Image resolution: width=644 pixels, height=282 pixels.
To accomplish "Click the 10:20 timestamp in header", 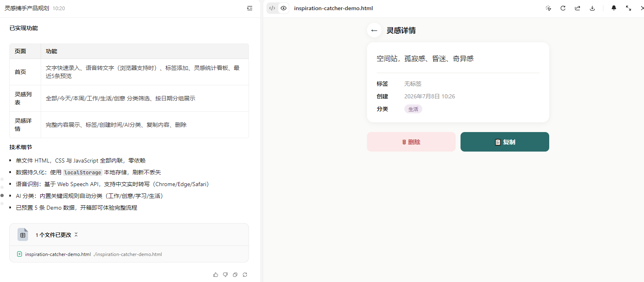I will pyautogui.click(x=59, y=8).
